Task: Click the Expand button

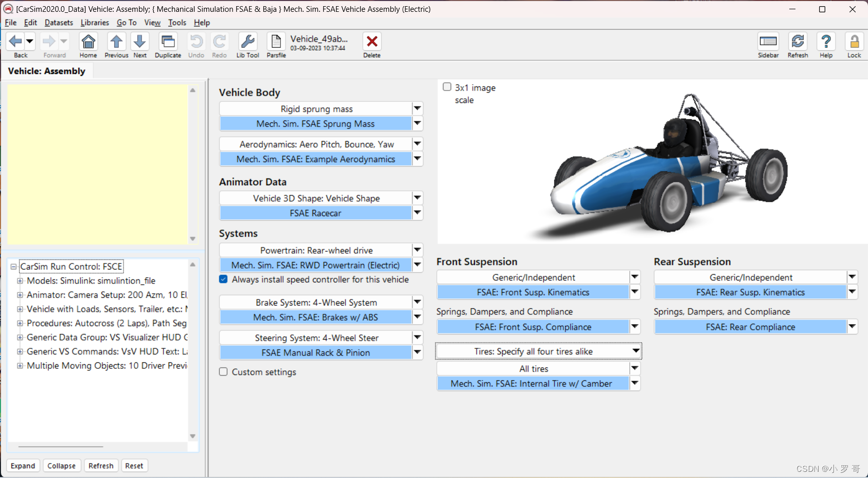Action: click(x=23, y=466)
